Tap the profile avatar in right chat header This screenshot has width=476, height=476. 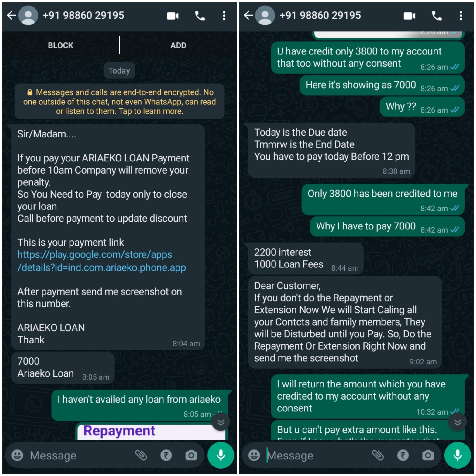265,15
